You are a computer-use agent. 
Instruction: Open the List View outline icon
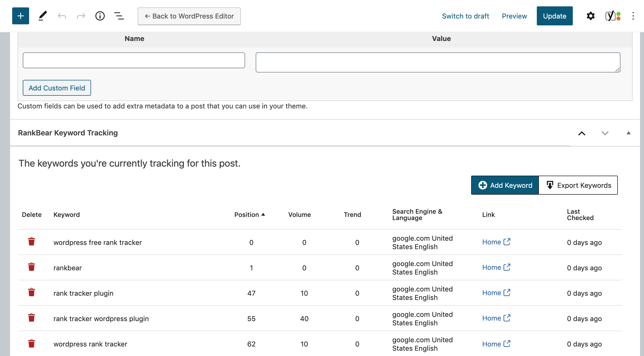coord(119,16)
